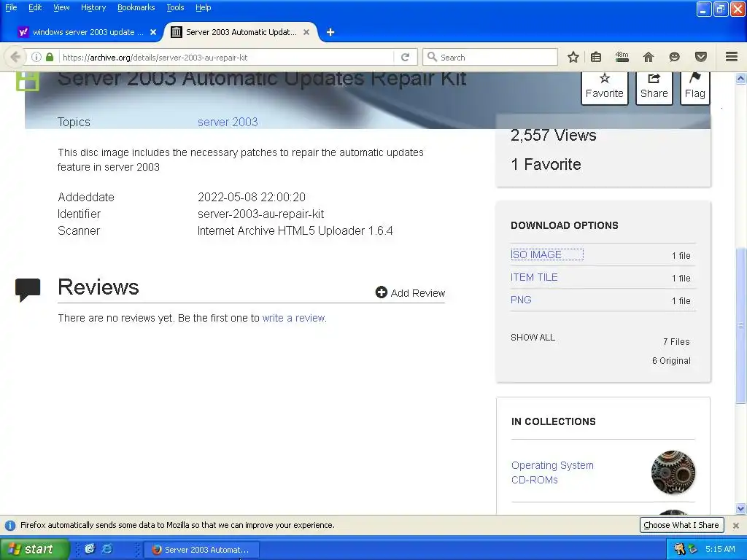The image size is (747, 560).
Task: Download the ISO IMAGE file
Action: tap(536, 254)
